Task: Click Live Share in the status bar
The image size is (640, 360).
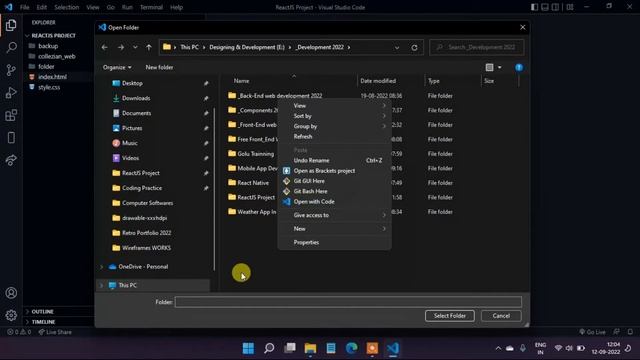Action: [55, 332]
